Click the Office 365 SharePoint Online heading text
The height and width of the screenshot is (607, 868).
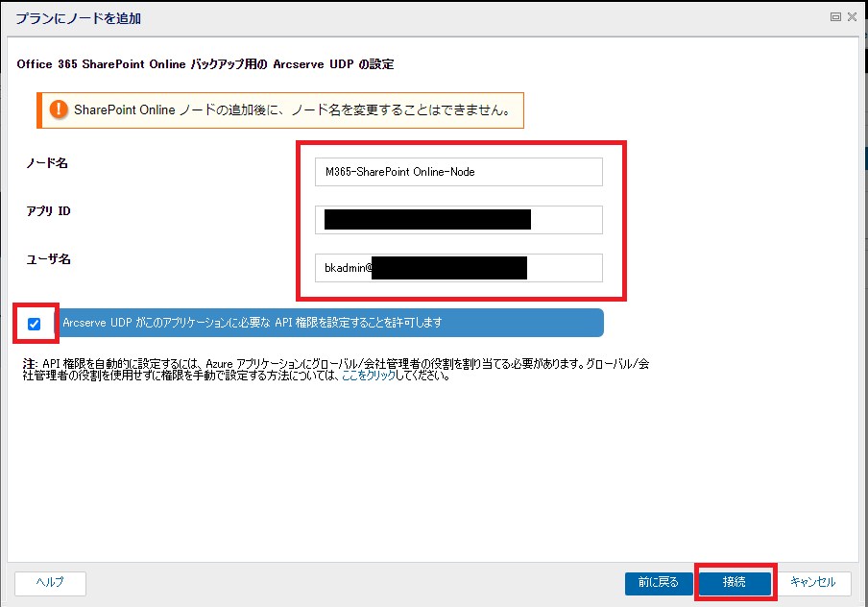205,64
